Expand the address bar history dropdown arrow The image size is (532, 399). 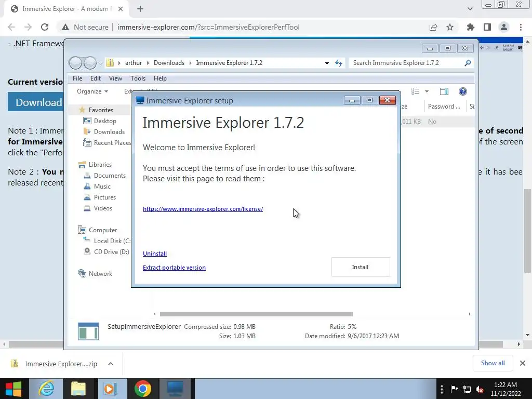pyautogui.click(x=327, y=63)
